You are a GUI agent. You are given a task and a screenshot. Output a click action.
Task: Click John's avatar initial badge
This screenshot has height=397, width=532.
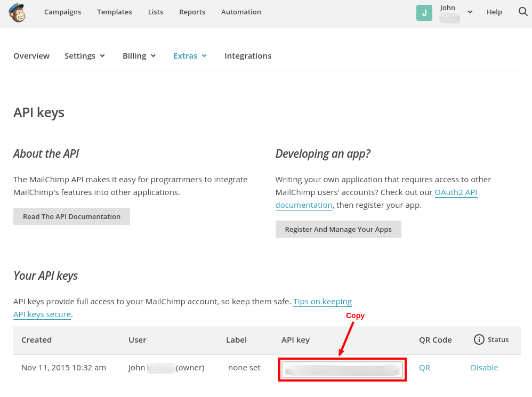(x=424, y=11)
